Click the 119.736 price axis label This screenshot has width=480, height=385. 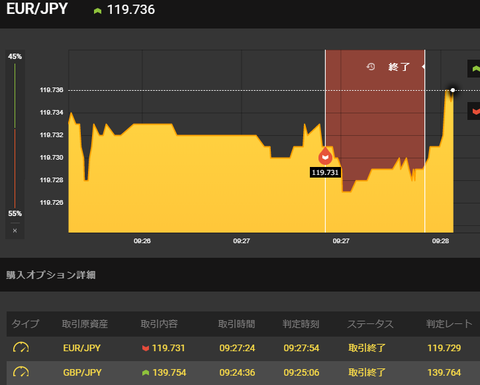51,90
